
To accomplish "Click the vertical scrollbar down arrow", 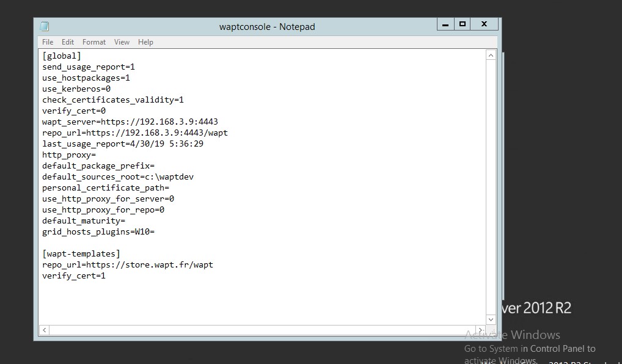I will tap(491, 319).
